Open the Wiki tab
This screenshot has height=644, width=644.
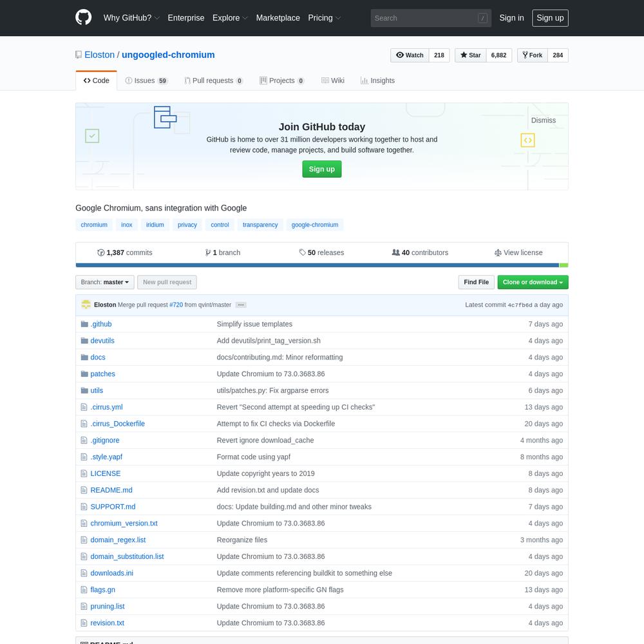[333, 80]
